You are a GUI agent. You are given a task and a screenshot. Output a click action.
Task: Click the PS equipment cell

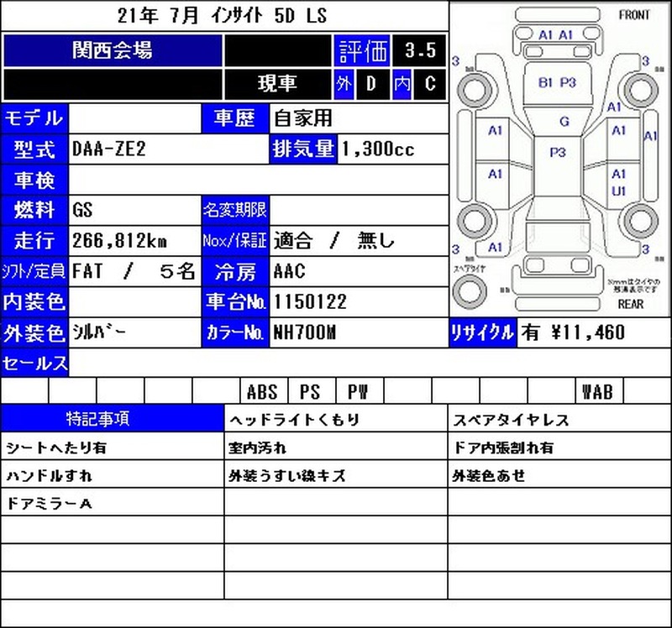click(x=312, y=391)
